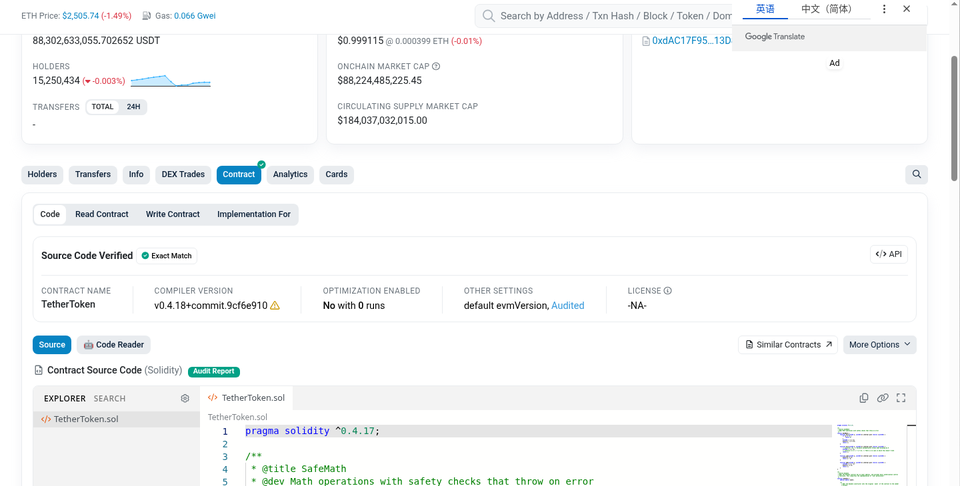Viewport: 960px width, 486px height.
Task: Open the Analytics tab
Action: [290, 174]
